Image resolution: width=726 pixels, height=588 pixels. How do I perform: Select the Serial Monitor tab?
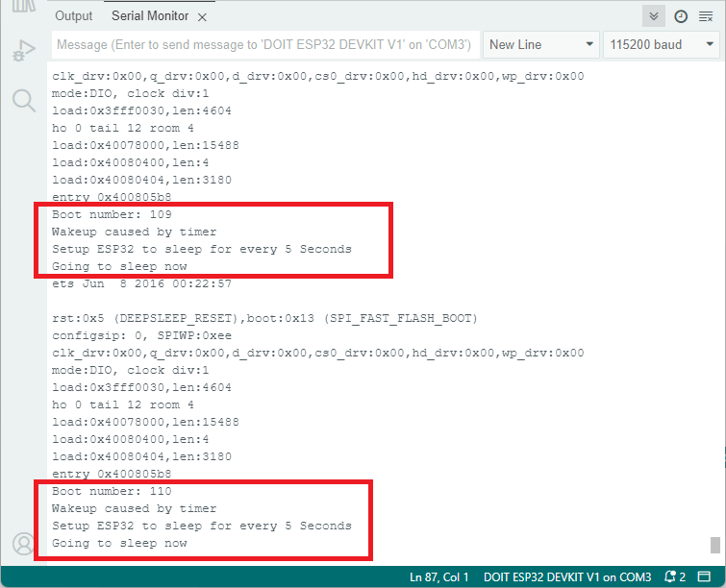coord(149,16)
